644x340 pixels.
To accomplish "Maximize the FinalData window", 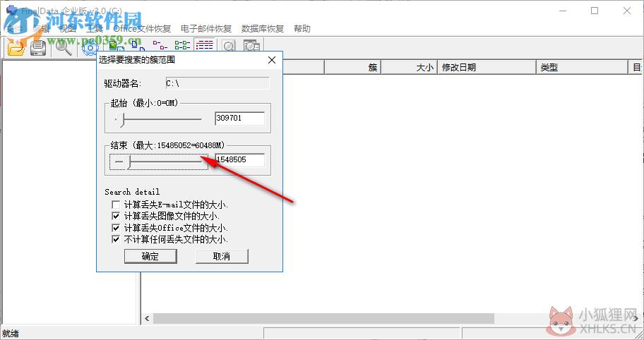I will [595, 11].
